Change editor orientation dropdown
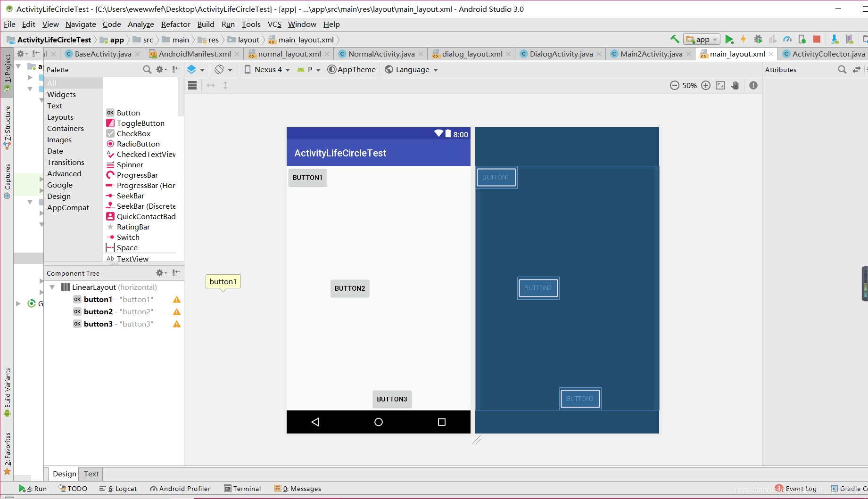This screenshot has height=499, width=868. tap(223, 70)
